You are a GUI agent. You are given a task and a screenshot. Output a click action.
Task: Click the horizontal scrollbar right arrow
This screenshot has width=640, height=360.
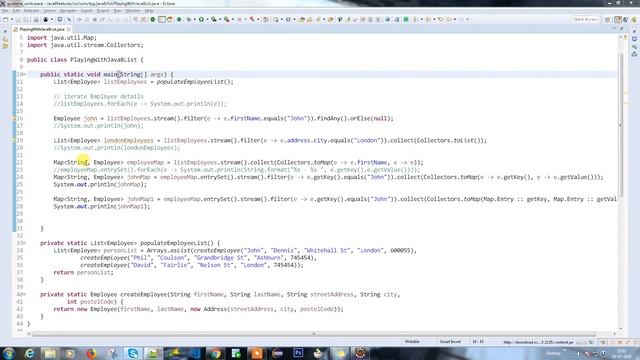pos(614,333)
